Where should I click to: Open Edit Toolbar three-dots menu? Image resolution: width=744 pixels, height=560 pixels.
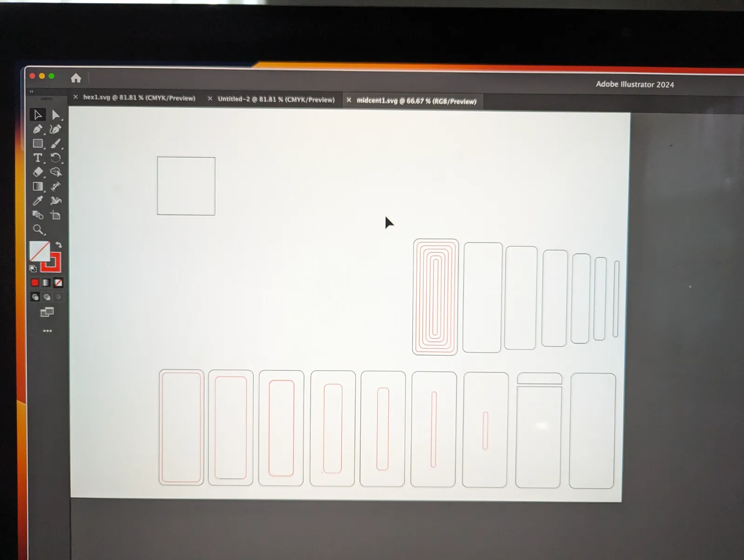47,331
